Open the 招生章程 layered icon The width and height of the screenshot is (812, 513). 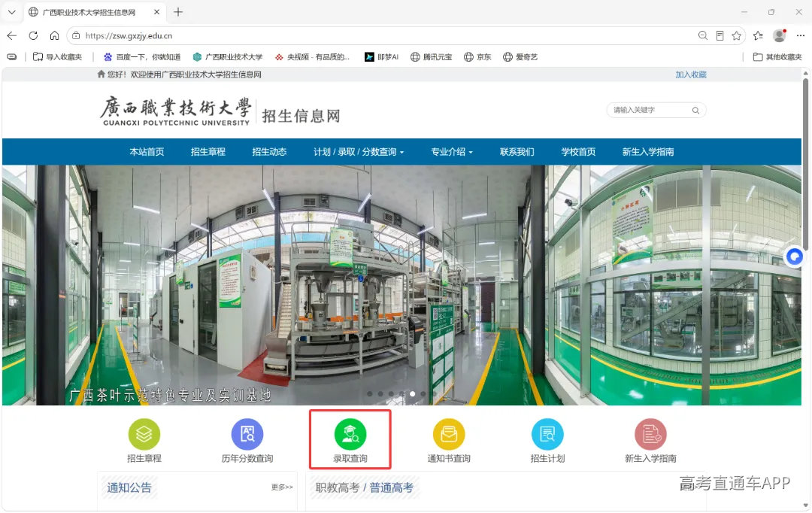point(144,434)
